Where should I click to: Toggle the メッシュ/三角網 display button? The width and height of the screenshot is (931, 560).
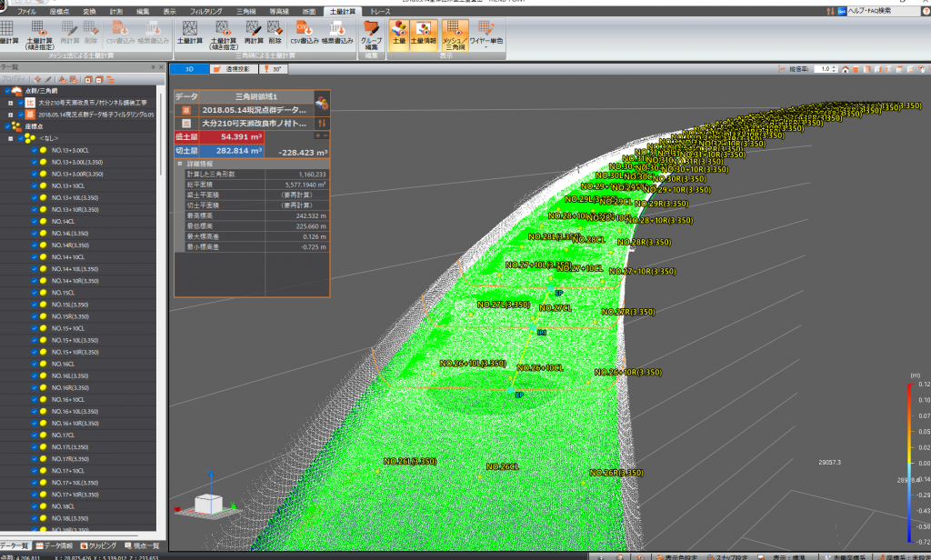(455, 35)
